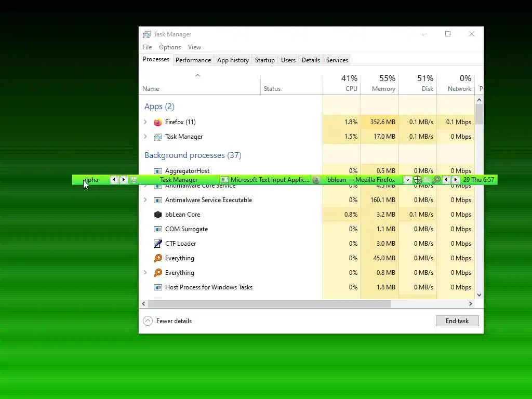532x399 pixels.
Task: Expand the Firefox (11) process group
Action: coord(145,122)
